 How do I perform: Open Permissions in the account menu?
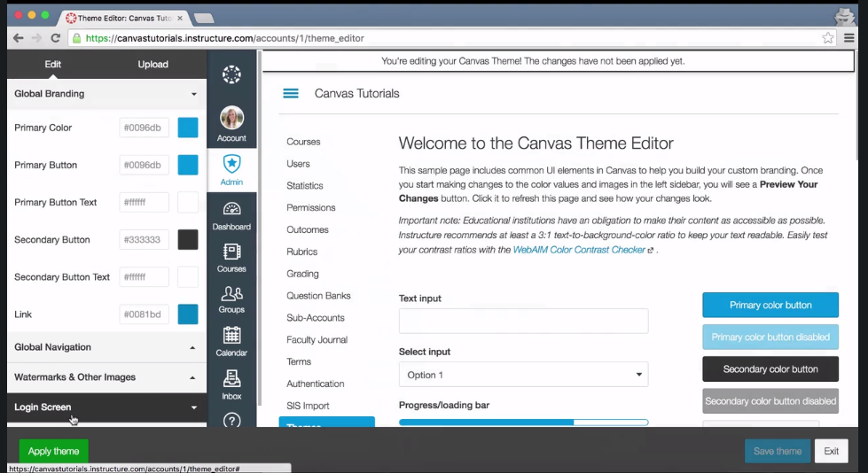click(x=310, y=207)
